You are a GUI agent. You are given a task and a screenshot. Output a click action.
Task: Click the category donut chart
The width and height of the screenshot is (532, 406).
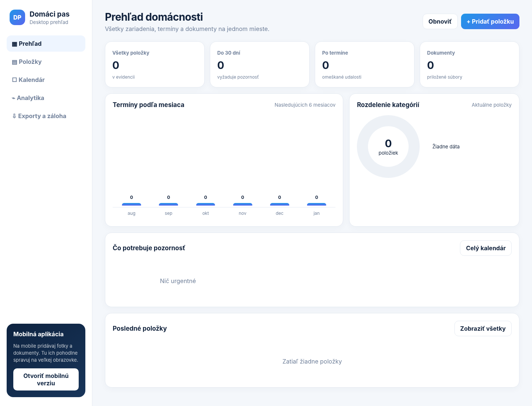[388, 147]
